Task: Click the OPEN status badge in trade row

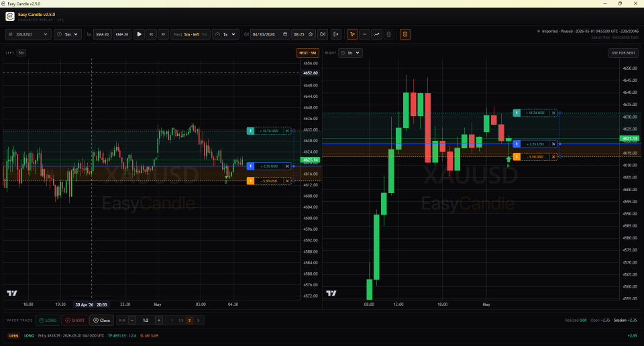Action: pyautogui.click(x=13, y=336)
